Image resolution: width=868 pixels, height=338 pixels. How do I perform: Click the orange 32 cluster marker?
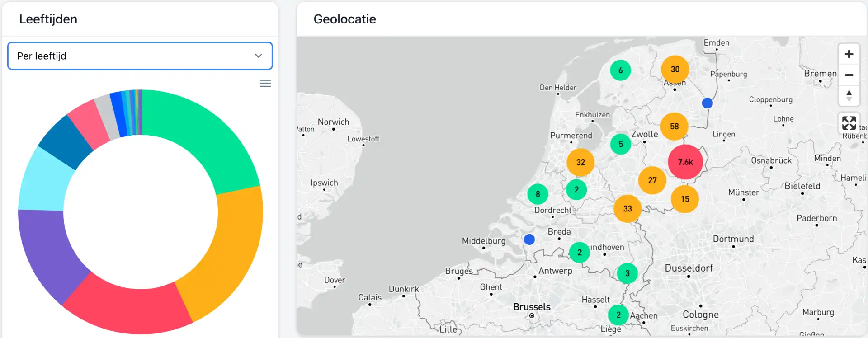click(x=580, y=162)
